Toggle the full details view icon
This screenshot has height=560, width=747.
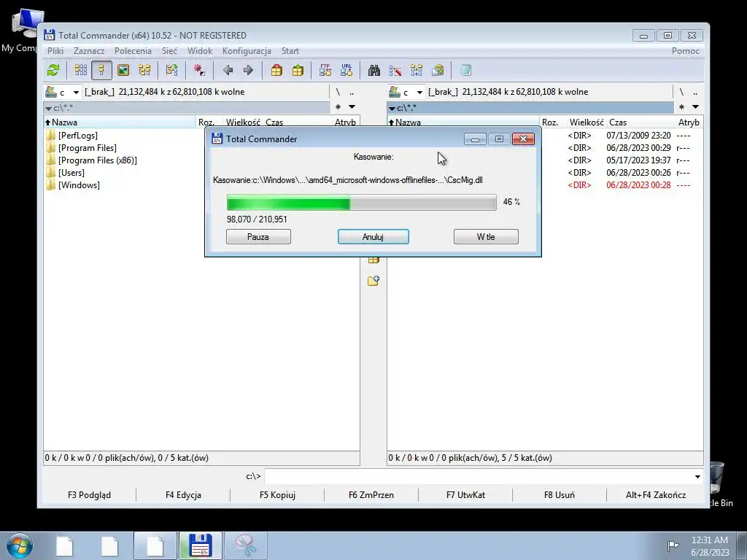click(101, 71)
